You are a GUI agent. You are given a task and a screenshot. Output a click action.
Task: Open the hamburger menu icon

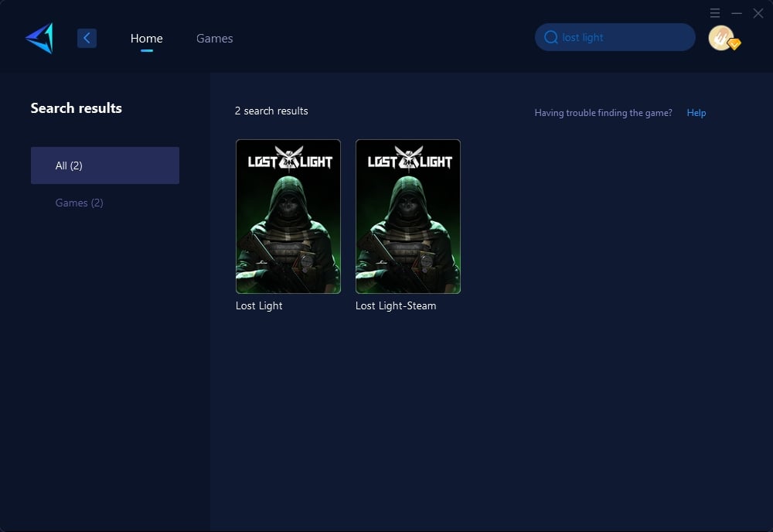pyautogui.click(x=715, y=13)
